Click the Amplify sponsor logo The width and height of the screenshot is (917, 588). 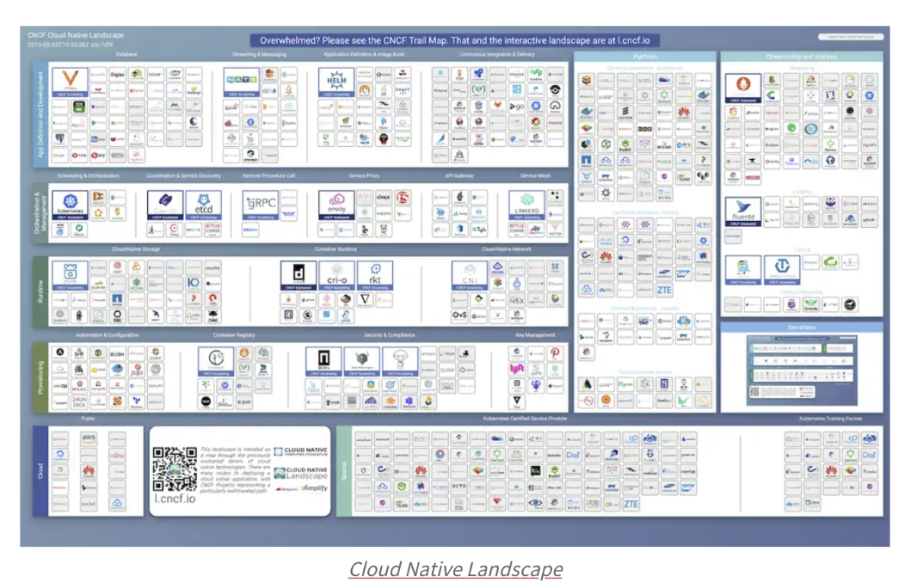point(315,488)
